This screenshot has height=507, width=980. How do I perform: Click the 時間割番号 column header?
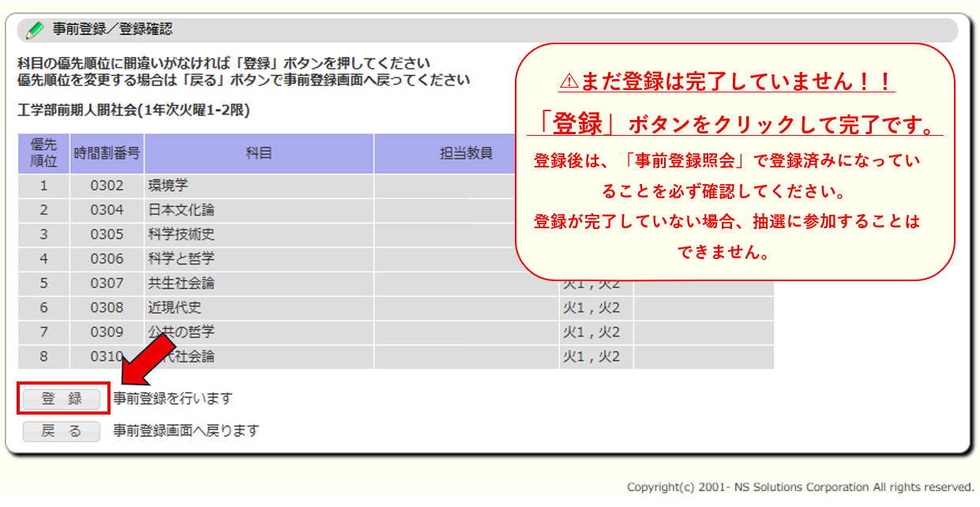[x=107, y=153]
